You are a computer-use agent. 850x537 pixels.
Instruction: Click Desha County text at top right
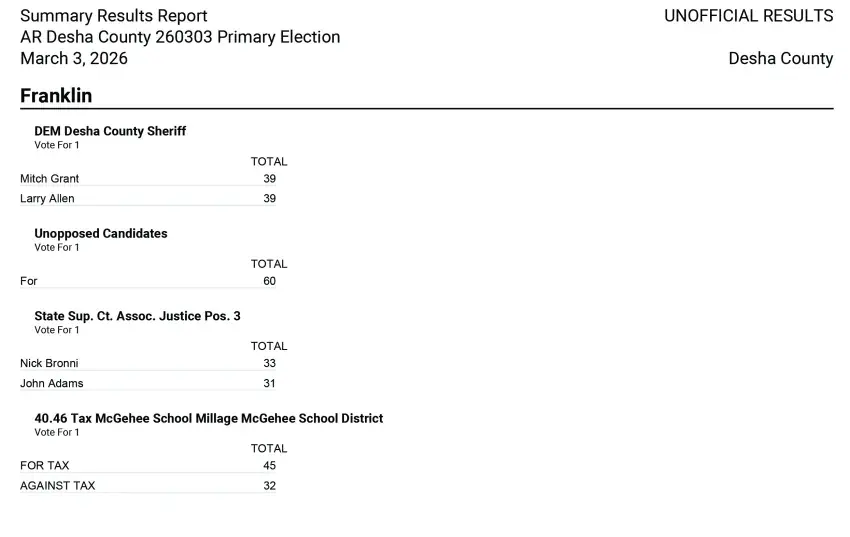click(780, 58)
